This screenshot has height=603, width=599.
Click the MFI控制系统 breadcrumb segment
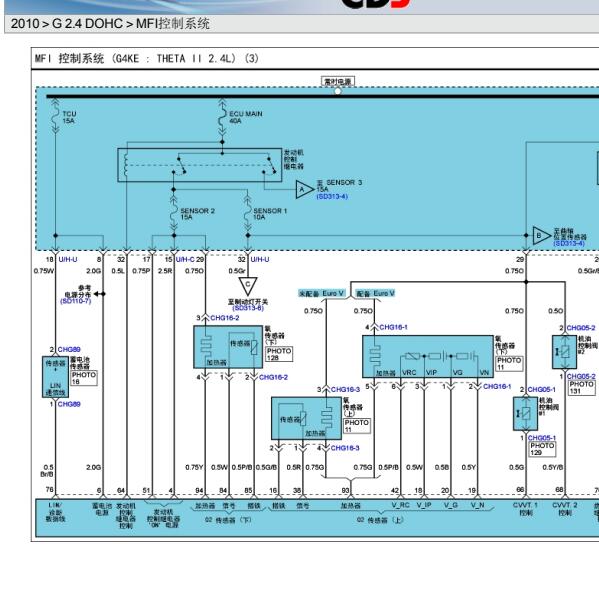(x=173, y=24)
